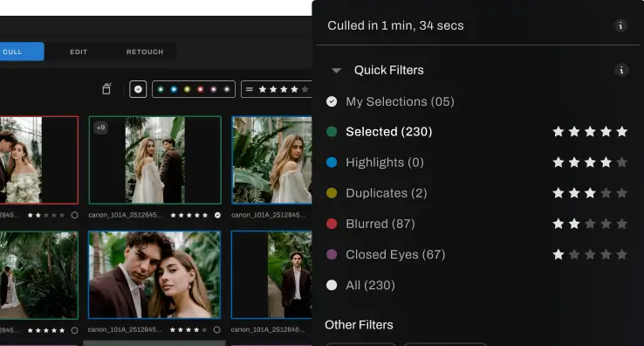The width and height of the screenshot is (644, 346).
Task: Open the photo of the man standing alone
Action: pyautogui.click(x=271, y=274)
